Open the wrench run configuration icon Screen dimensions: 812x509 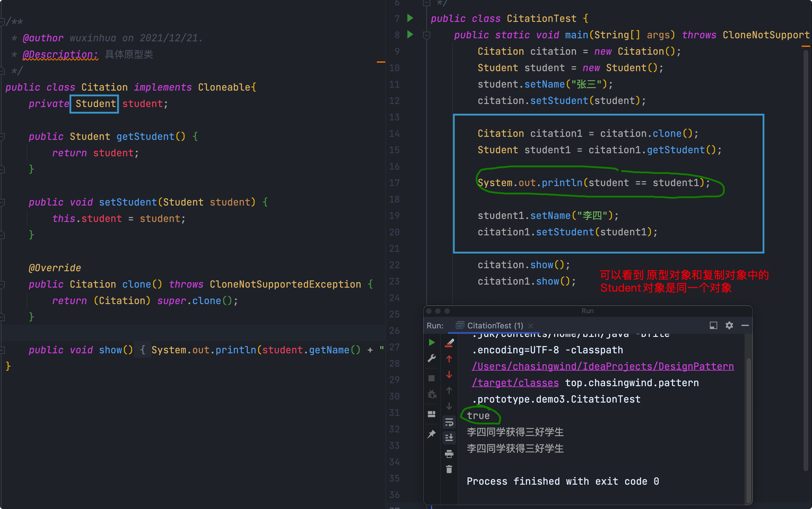pos(432,358)
